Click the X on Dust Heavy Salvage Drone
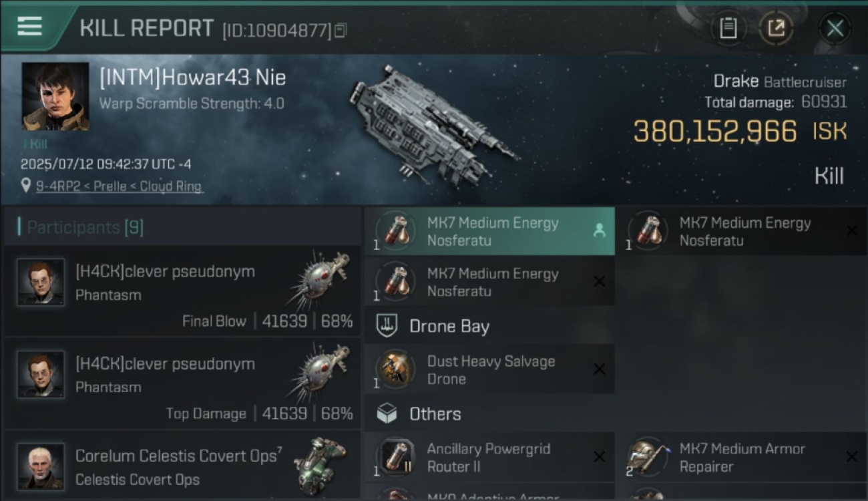This screenshot has width=868, height=501. (599, 369)
